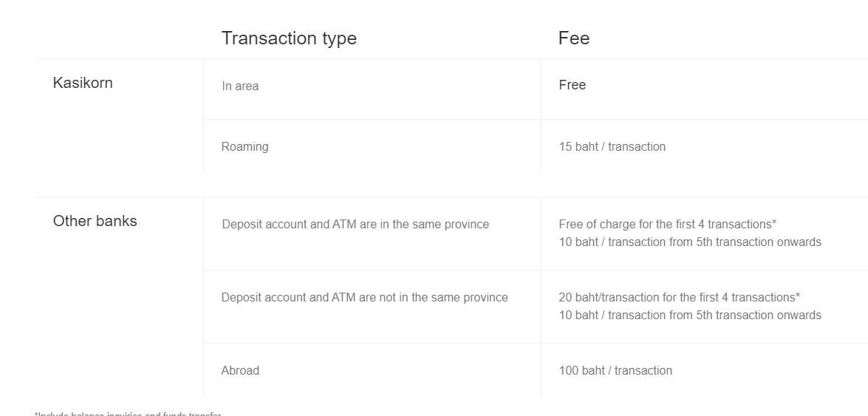The width and height of the screenshot is (868, 416).
Task: Click the asterisk after 'first 4 transactions' in same province row
Action: [x=774, y=222]
